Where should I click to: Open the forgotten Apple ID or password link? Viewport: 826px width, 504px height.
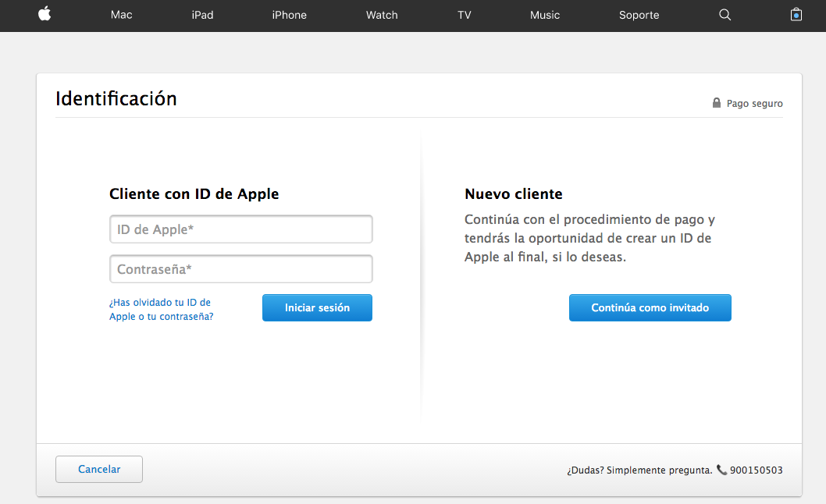pos(161,310)
